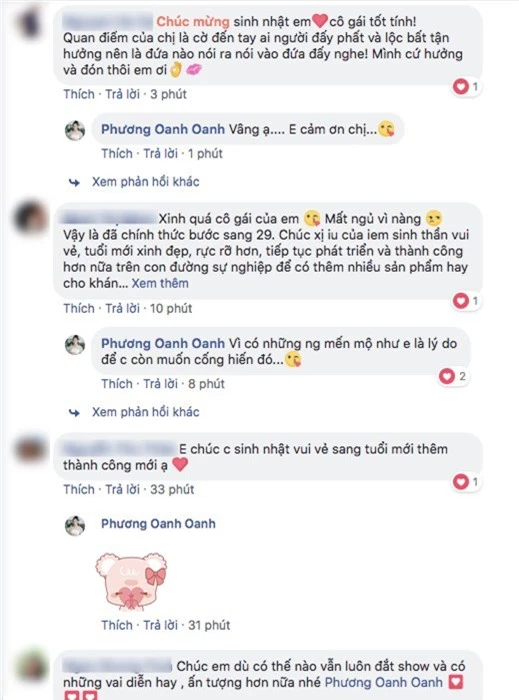Expand 'Xem phản hồi khác' under the 1-minute reply
Viewport: 519px width, 700px height.
pyautogui.click(x=145, y=182)
